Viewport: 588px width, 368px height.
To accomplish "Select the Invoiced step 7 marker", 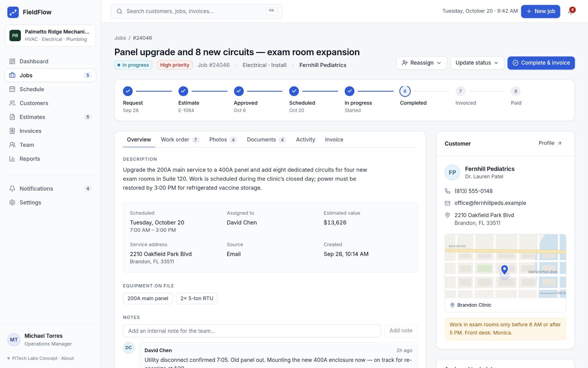I will (460, 91).
